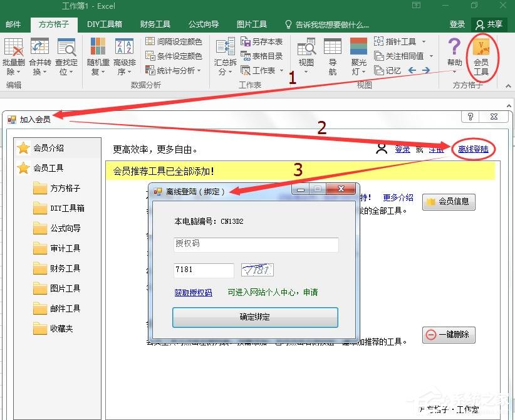The image size is (515, 420).
Task: Select 条件设定颜色 in ribbon
Action: click(174, 56)
